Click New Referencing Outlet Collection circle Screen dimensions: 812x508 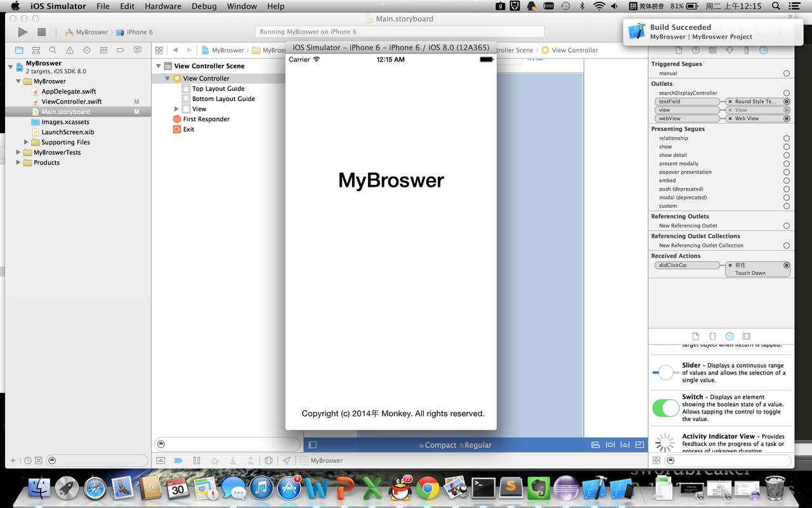787,246
